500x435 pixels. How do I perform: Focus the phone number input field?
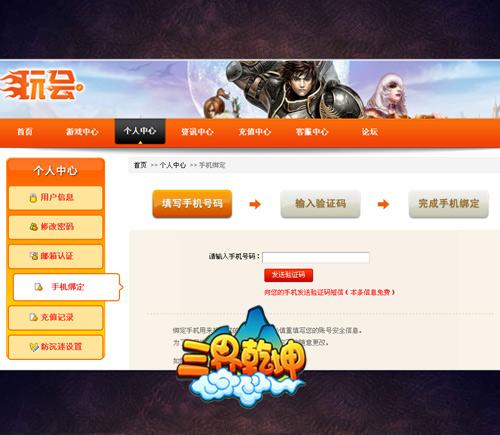coord(316,257)
